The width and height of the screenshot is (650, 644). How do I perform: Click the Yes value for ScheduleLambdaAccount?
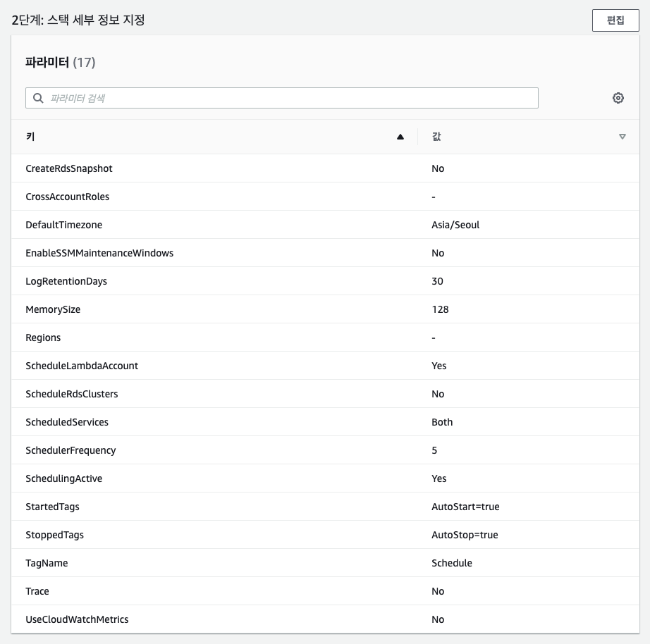click(x=439, y=366)
